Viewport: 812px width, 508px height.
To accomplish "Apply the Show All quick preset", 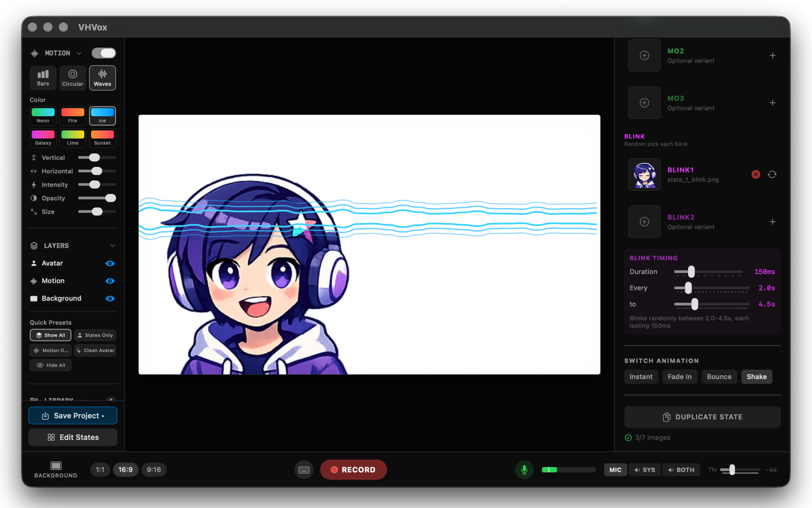I will tap(50, 335).
